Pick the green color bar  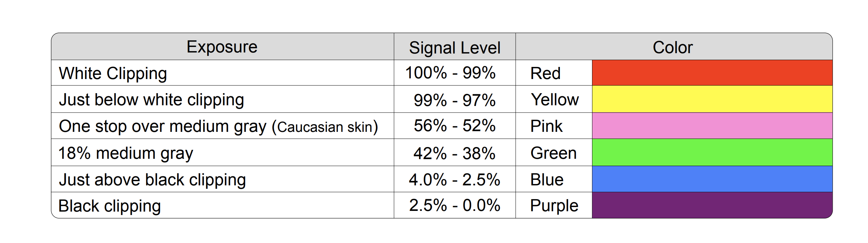tap(712, 152)
